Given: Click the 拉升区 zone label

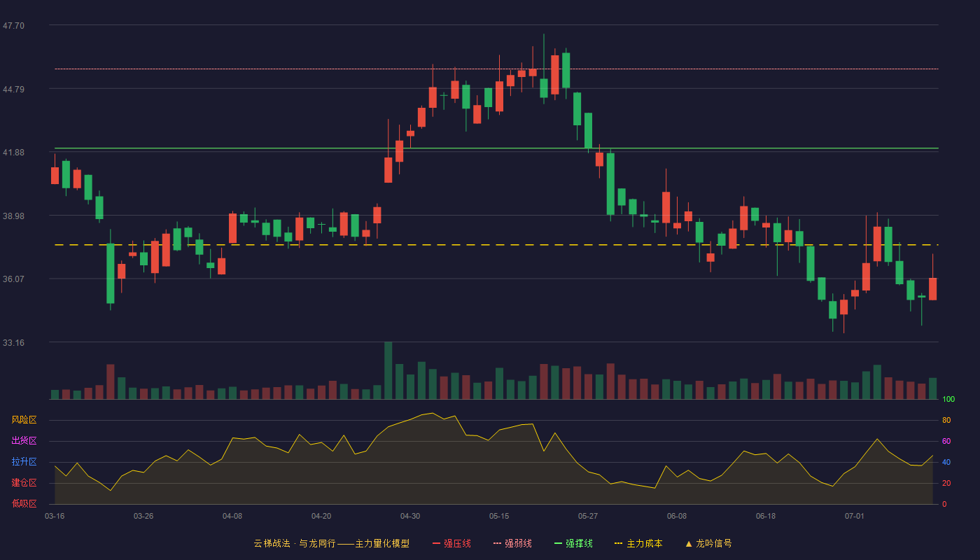Looking at the screenshot, I should point(24,462).
